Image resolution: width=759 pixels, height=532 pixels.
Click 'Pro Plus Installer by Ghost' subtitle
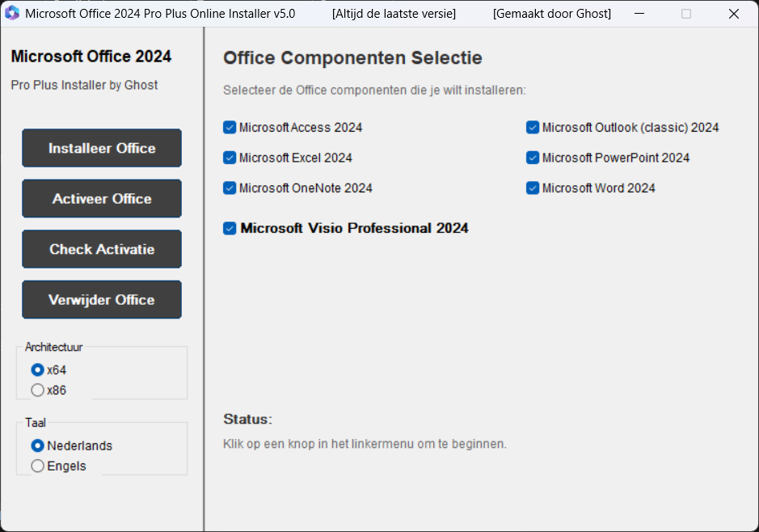click(84, 85)
